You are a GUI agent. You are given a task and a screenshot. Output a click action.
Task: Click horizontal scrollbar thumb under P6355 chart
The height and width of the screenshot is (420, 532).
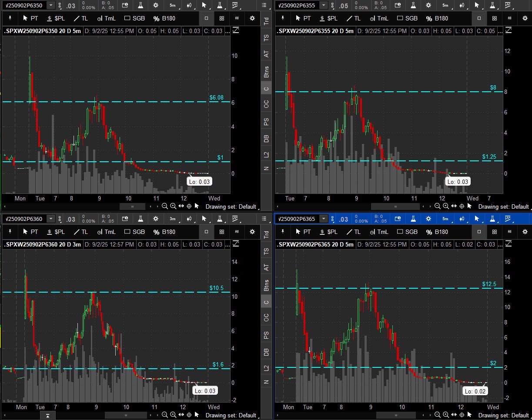[395, 207]
